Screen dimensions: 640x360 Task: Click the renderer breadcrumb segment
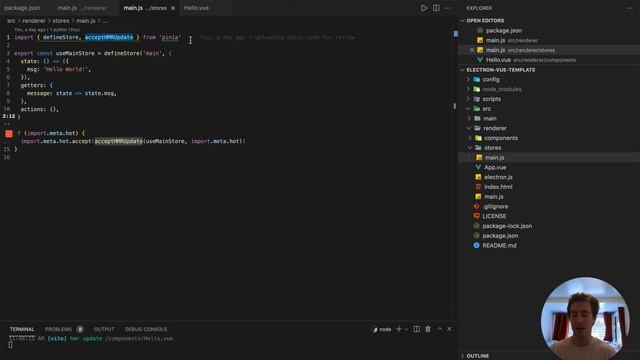34,21
